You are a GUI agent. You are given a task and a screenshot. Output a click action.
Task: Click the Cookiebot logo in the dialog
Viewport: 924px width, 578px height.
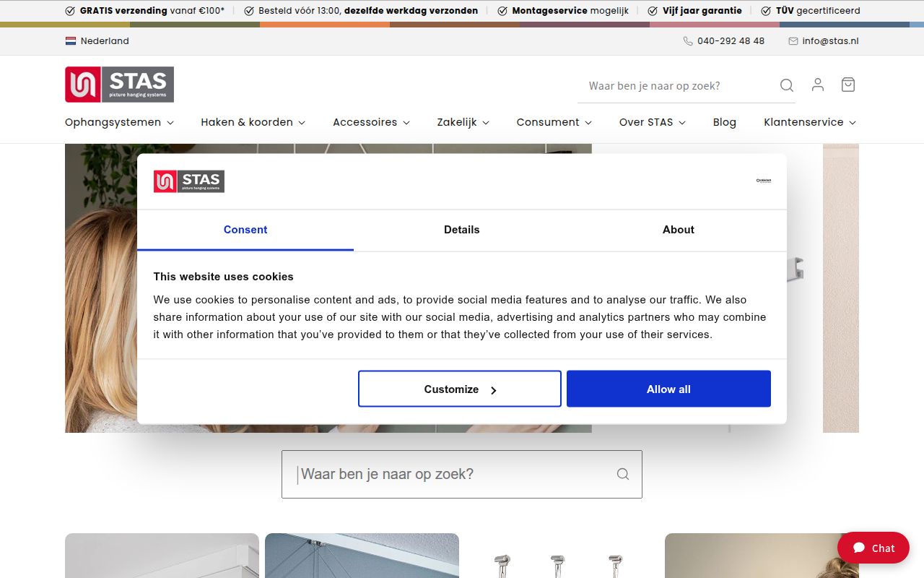pyautogui.click(x=764, y=181)
